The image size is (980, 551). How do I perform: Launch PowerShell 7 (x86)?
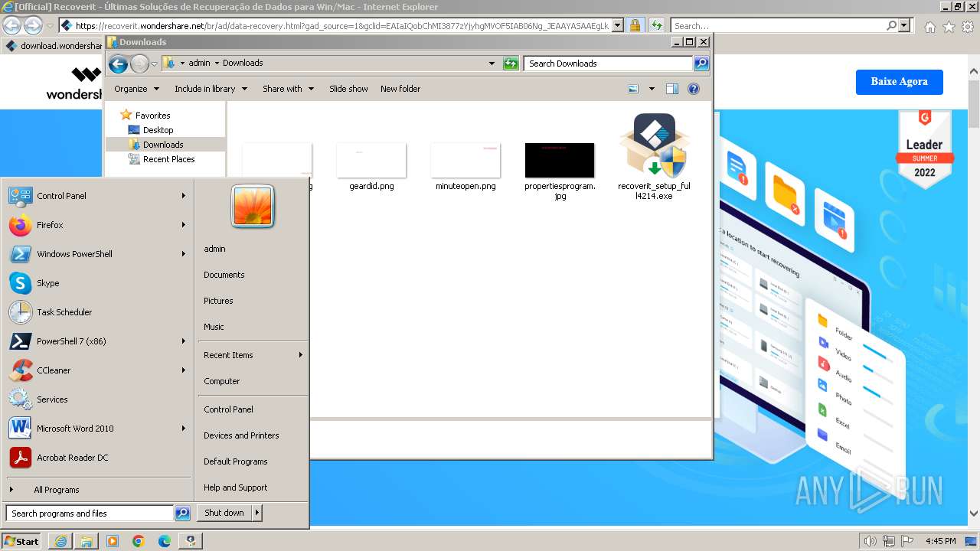(x=96, y=341)
